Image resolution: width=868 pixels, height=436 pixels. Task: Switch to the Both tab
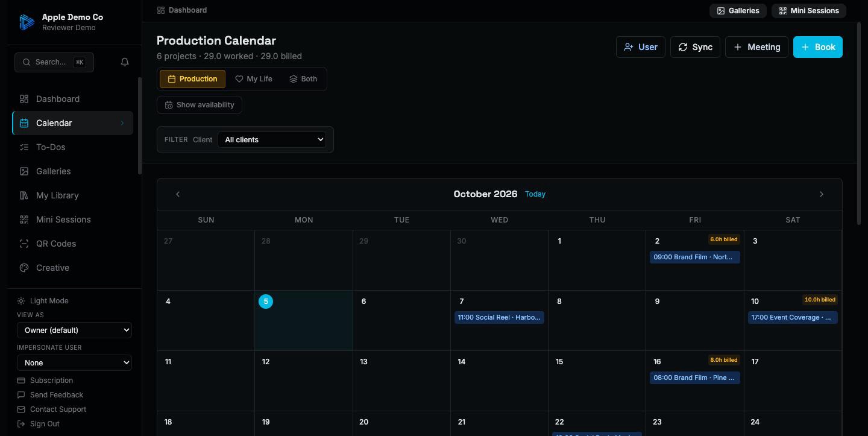click(x=303, y=79)
